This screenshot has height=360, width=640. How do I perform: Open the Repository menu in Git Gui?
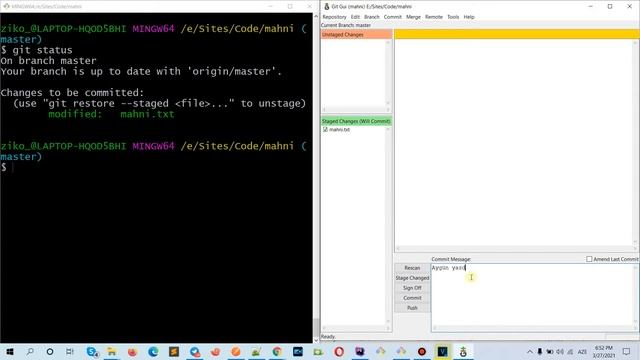[x=334, y=17]
